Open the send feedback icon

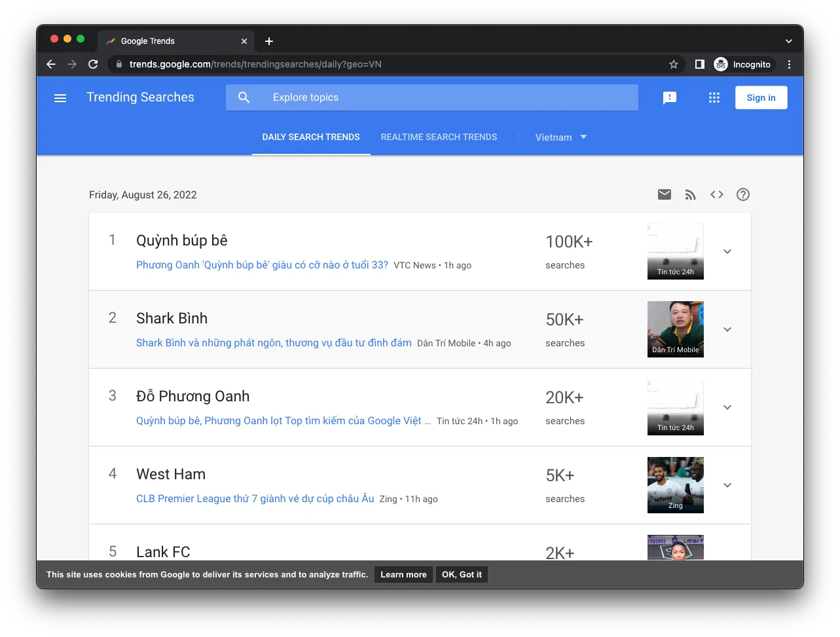[670, 98]
